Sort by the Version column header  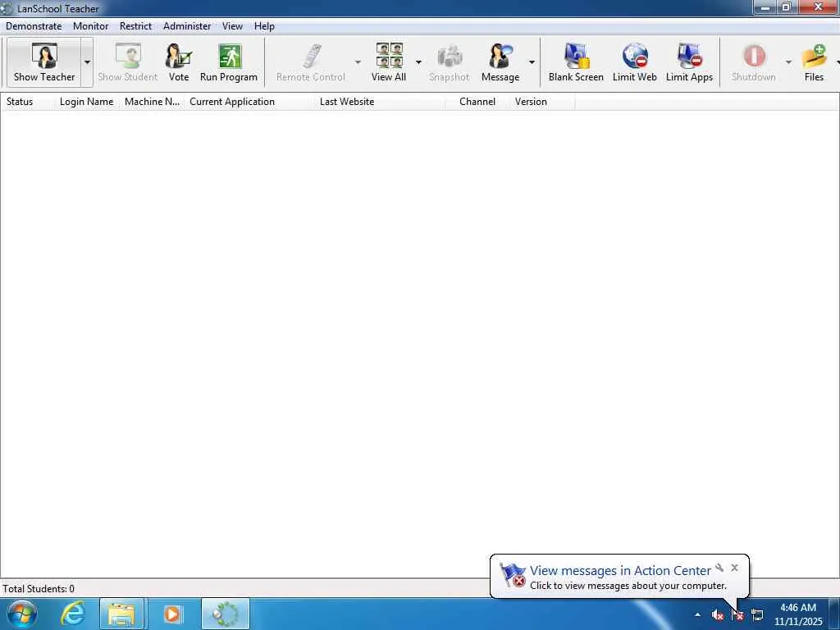pos(542,102)
